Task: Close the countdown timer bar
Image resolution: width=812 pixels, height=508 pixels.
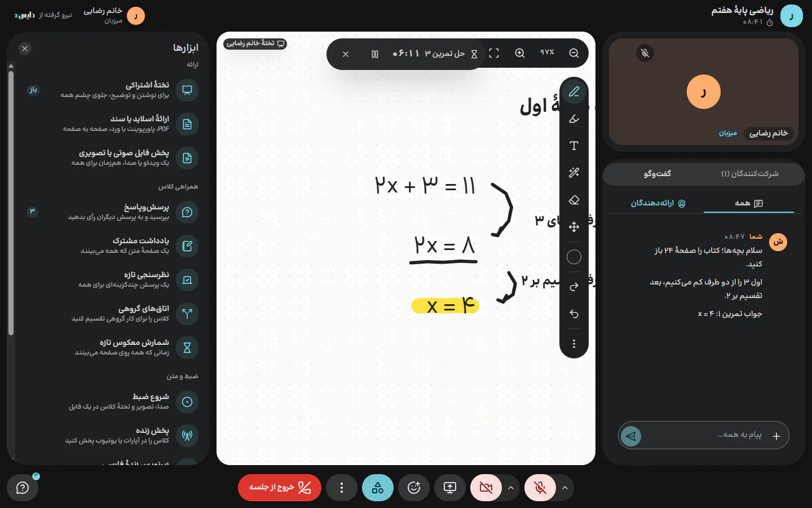Action: point(346,54)
